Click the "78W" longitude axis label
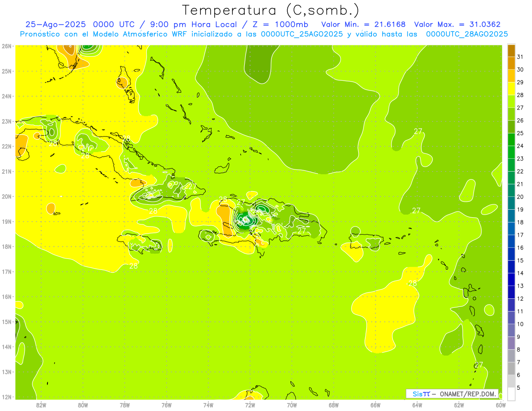This screenshot has height=411, width=532. (x=125, y=405)
